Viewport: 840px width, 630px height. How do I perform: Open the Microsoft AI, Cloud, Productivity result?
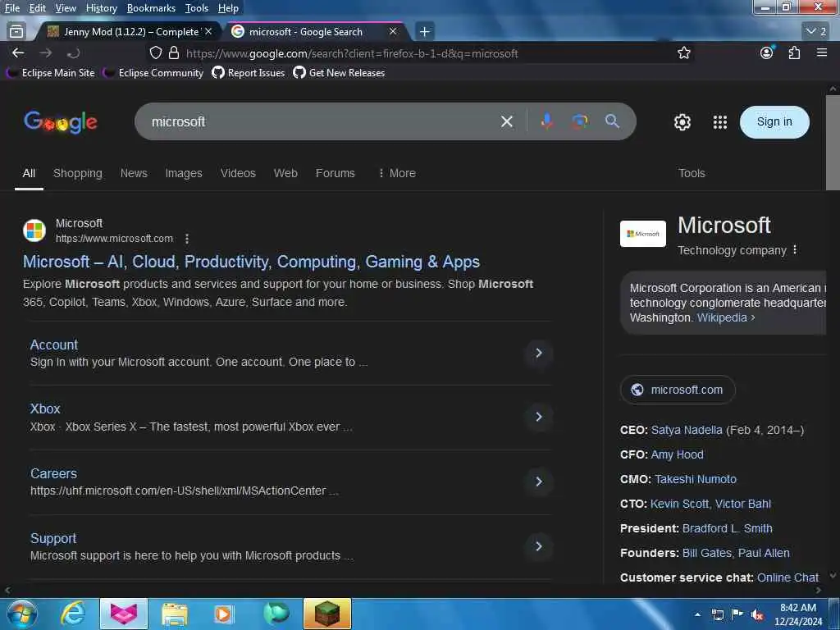251,262
